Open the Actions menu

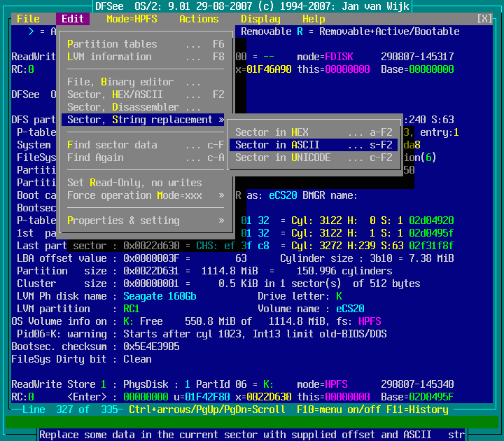point(199,19)
